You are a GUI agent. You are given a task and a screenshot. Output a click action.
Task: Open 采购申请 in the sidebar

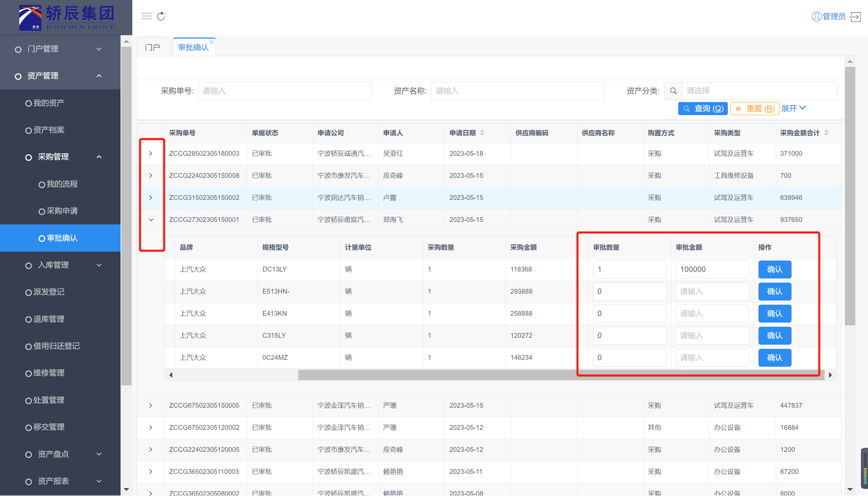click(62, 211)
